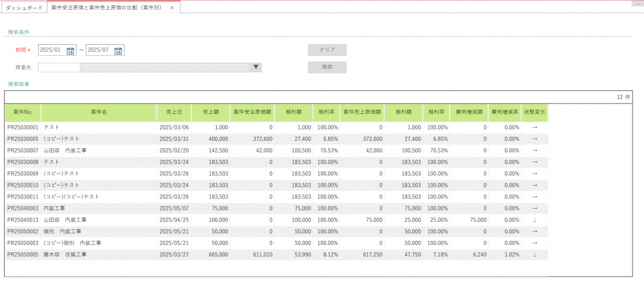Open the end period calendar picker
Screen dimensions: 644x284
coord(118,51)
